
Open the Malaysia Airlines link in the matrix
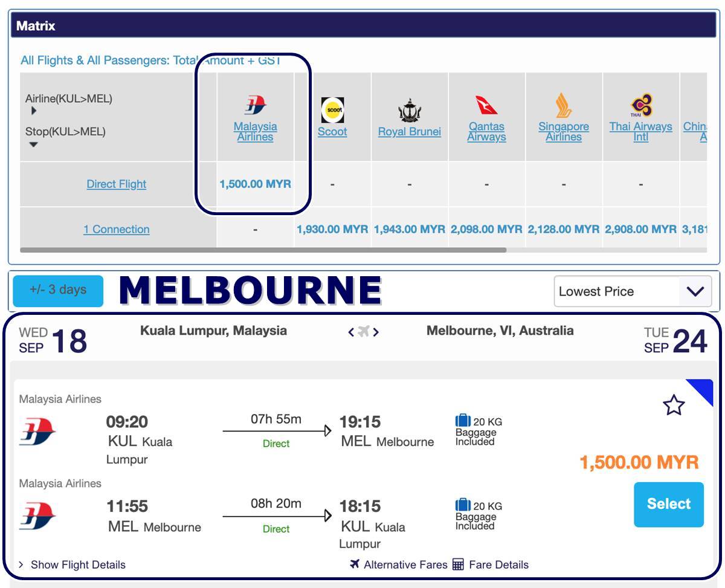[x=255, y=132]
